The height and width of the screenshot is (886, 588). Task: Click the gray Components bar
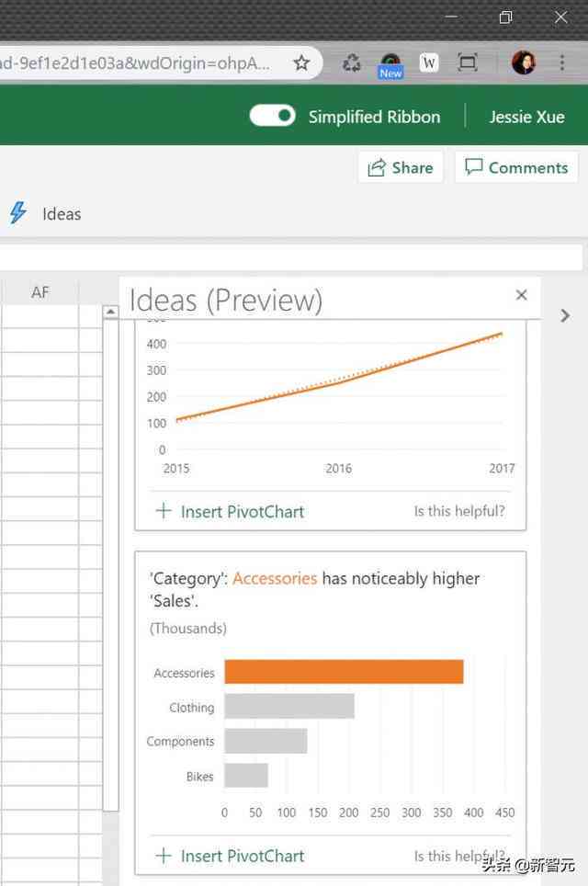[x=266, y=741]
